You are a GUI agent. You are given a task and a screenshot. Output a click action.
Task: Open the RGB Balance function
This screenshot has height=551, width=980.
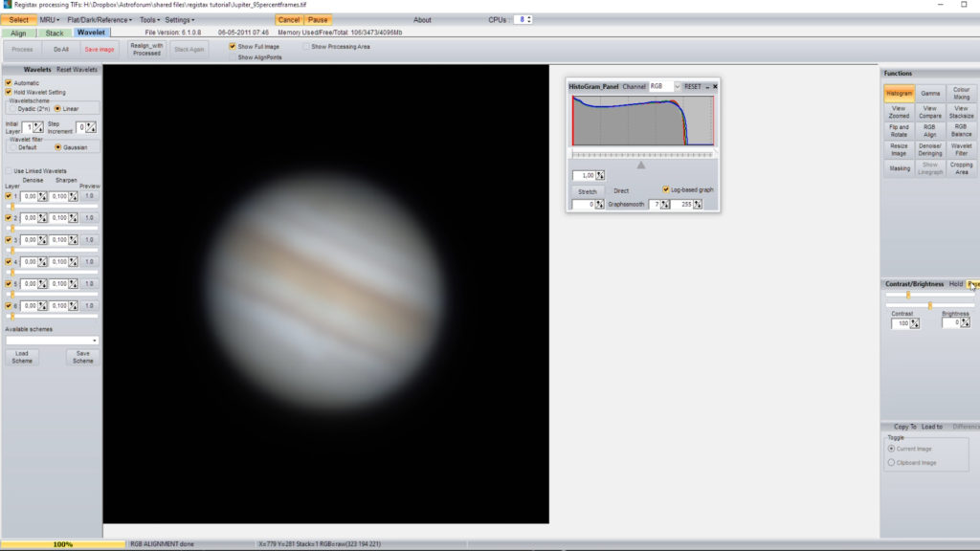pos(961,130)
